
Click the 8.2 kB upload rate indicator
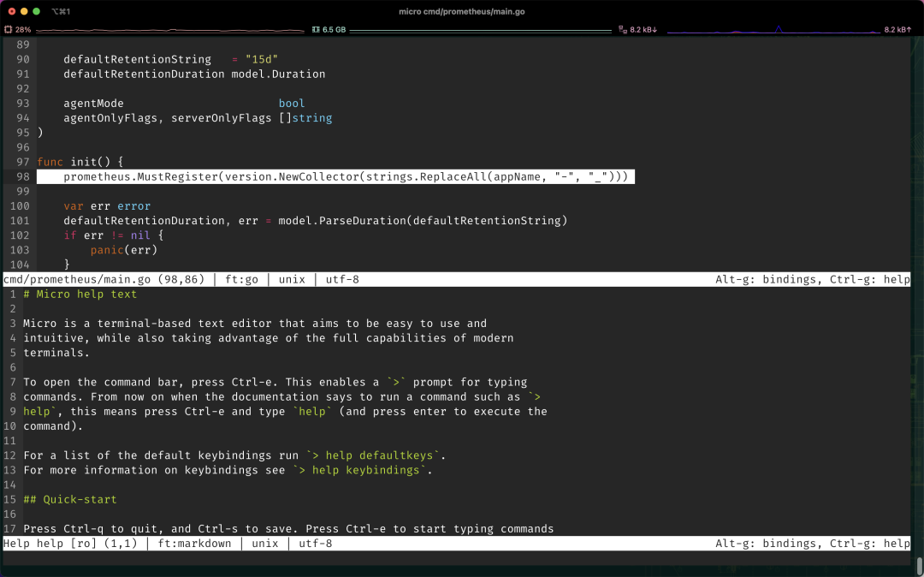coord(898,29)
